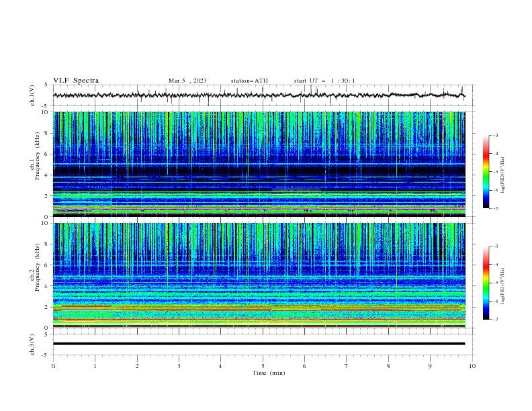Click the ch.1 spectrogram "4" kHz tick label
Viewport: 532px width, 411px height.
click(47, 175)
